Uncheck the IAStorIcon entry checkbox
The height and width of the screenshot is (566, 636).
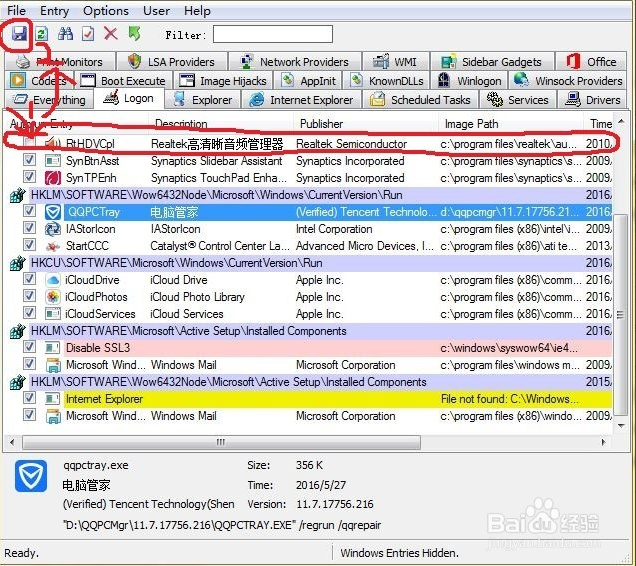tap(29, 228)
